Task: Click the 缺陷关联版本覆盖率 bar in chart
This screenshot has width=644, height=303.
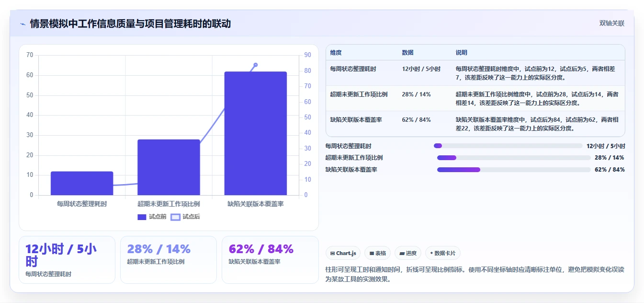Action: (x=255, y=133)
